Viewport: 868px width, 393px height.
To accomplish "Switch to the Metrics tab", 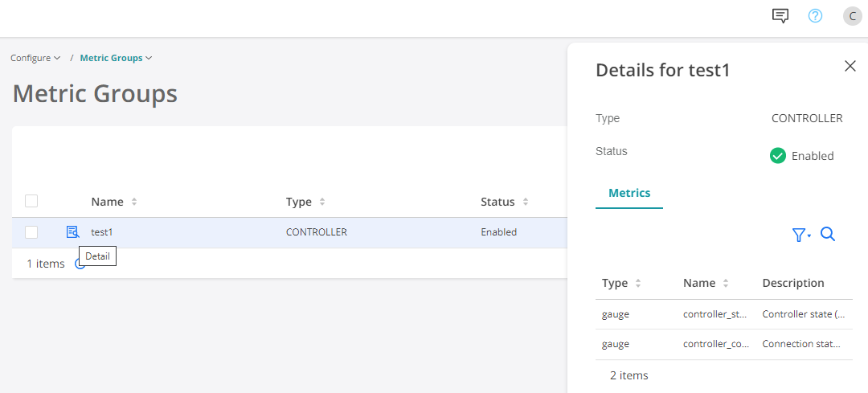I will click(x=629, y=193).
